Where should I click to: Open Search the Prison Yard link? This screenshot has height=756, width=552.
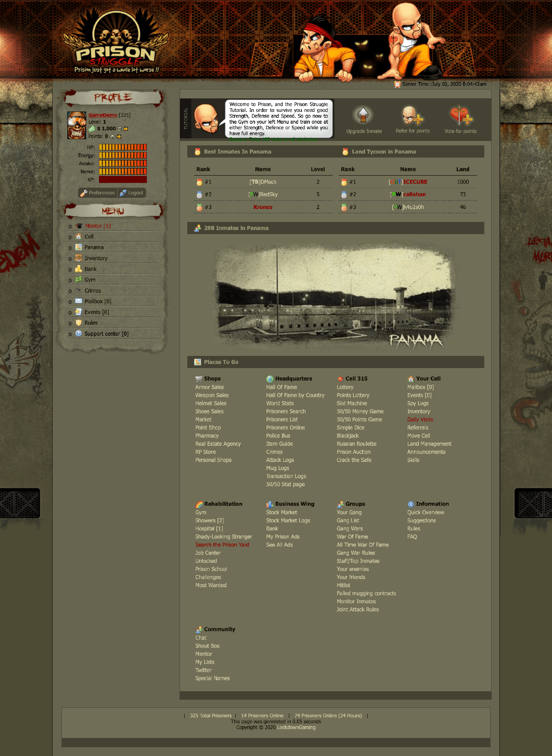(222, 545)
